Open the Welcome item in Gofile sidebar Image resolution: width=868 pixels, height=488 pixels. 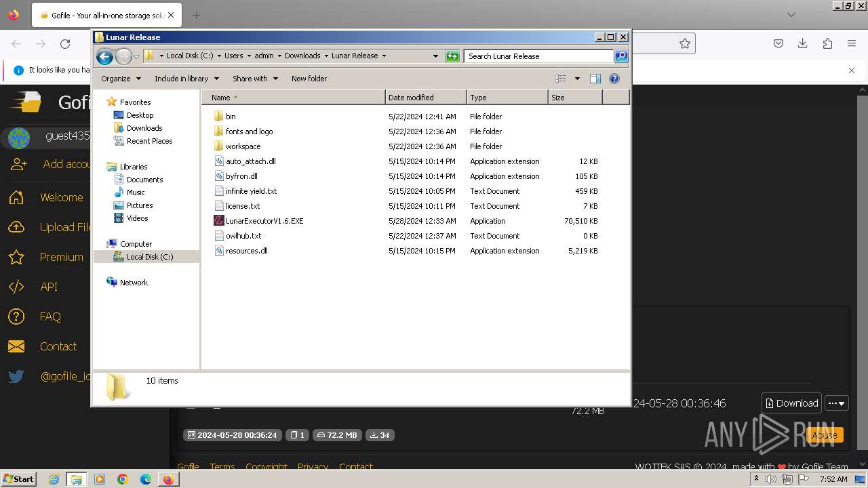62,198
